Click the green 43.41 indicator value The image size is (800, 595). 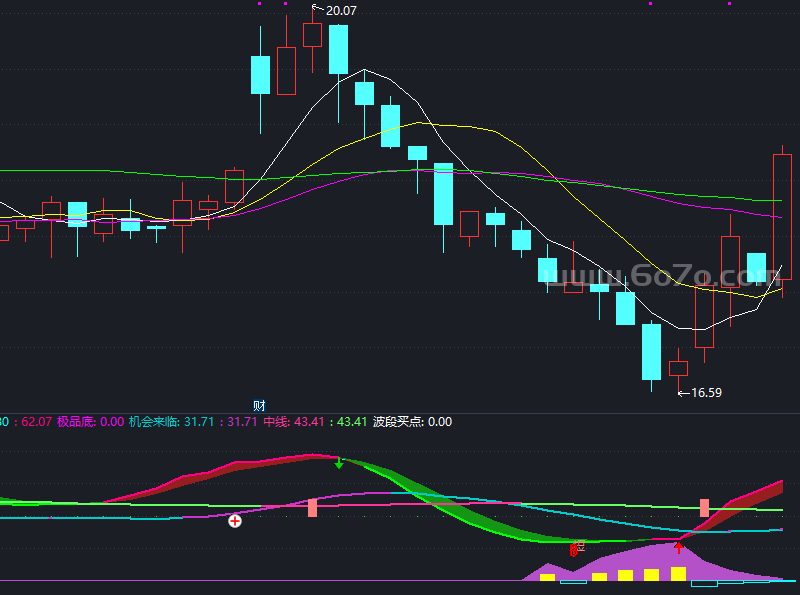coord(352,422)
